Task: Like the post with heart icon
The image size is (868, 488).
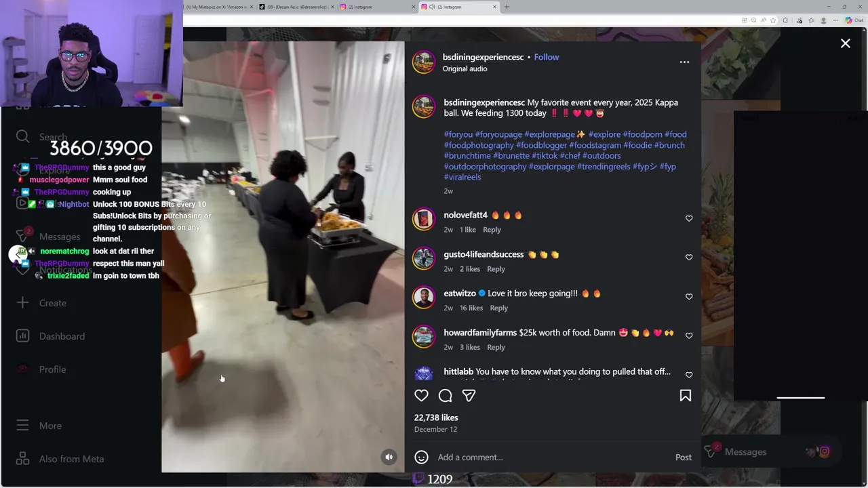Action: coord(421,395)
